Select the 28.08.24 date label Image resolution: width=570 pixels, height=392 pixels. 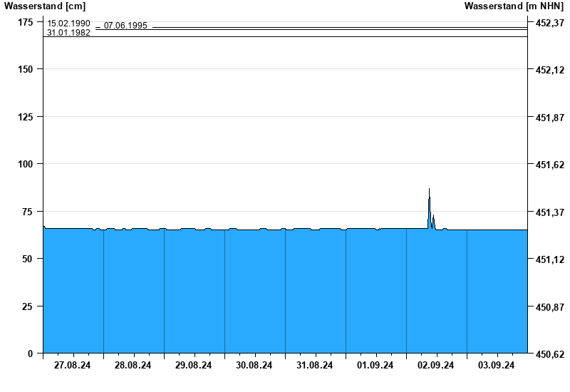[x=133, y=366]
